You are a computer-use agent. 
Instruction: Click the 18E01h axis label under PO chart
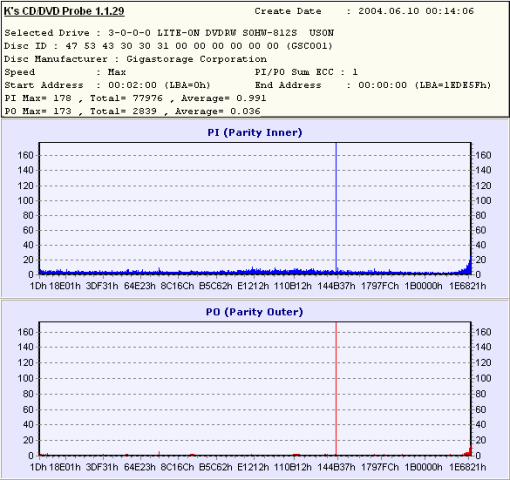click(65, 467)
